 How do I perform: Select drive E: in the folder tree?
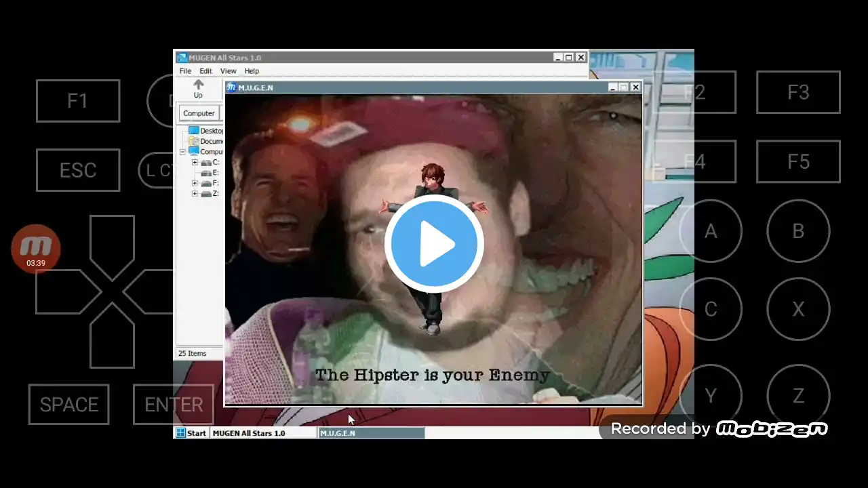click(x=210, y=173)
